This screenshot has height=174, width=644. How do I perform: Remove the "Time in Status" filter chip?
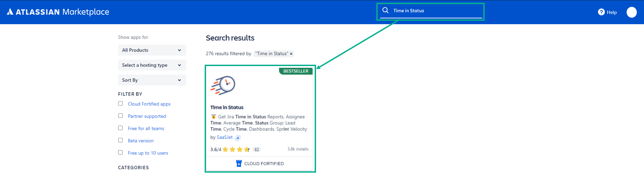(x=291, y=54)
